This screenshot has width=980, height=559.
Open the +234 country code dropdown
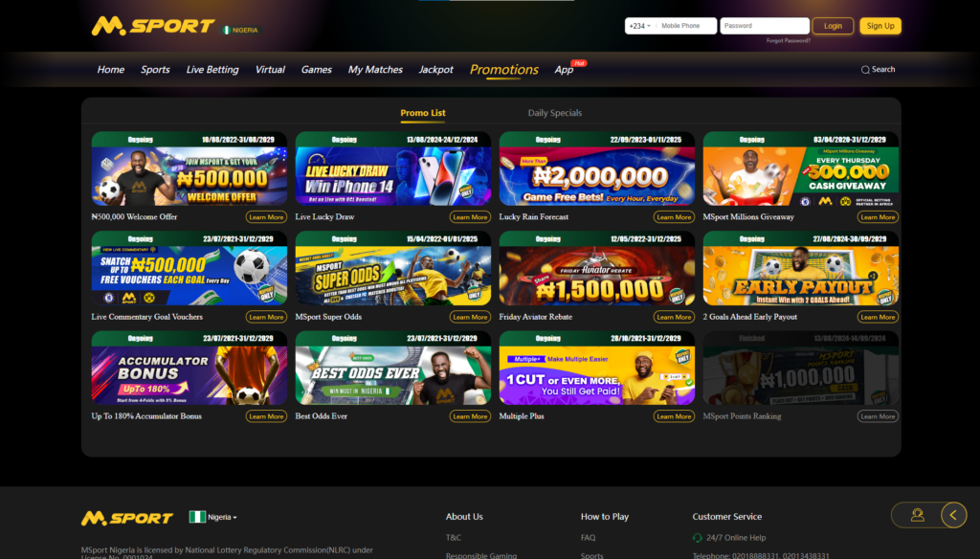point(640,26)
